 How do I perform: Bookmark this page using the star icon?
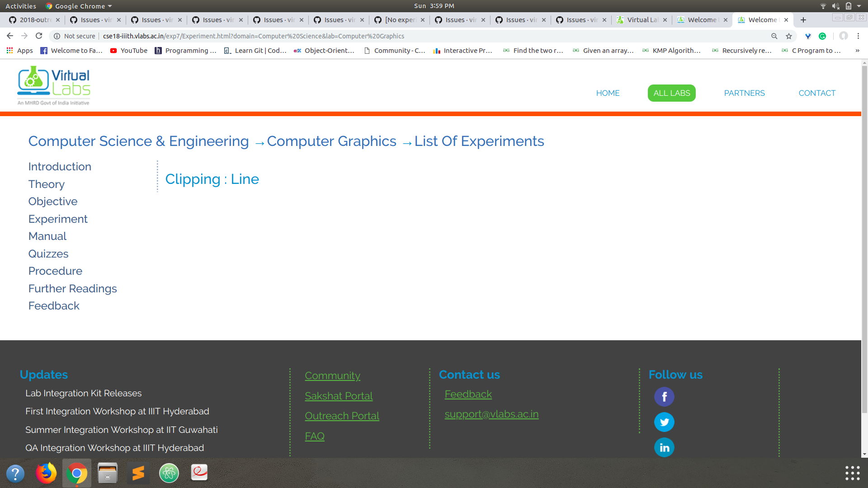pyautogui.click(x=789, y=36)
